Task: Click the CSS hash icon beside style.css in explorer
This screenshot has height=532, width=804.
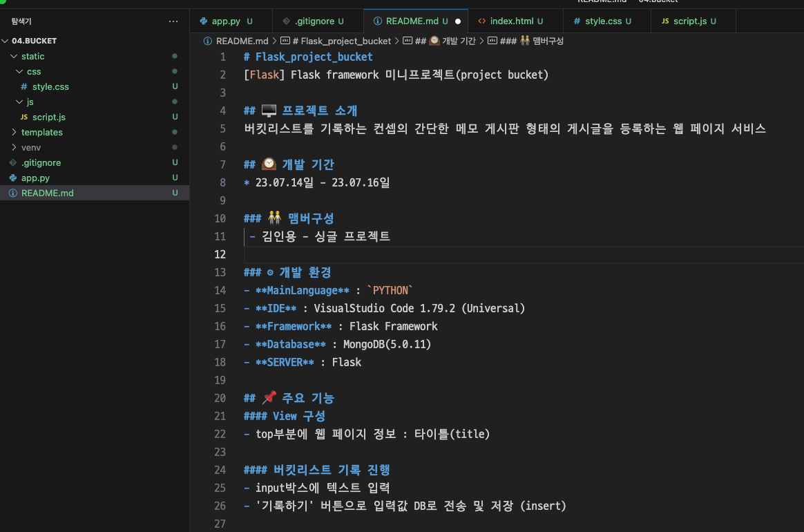Action: coord(24,86)
